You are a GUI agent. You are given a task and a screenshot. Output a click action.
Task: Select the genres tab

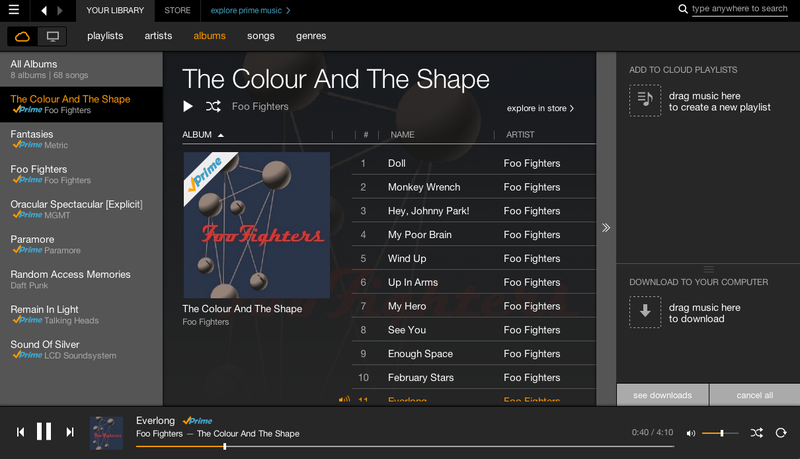coord(311,36)
